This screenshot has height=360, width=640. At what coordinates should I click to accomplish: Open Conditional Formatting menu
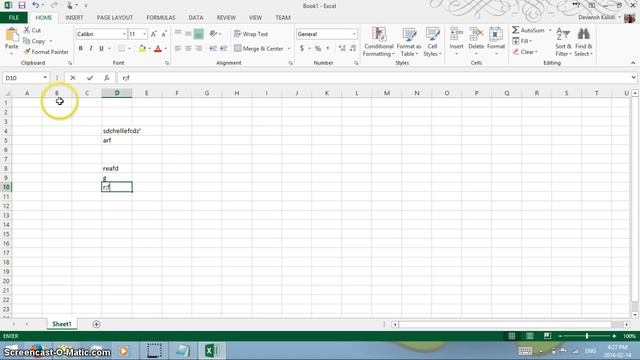point(379,42)
